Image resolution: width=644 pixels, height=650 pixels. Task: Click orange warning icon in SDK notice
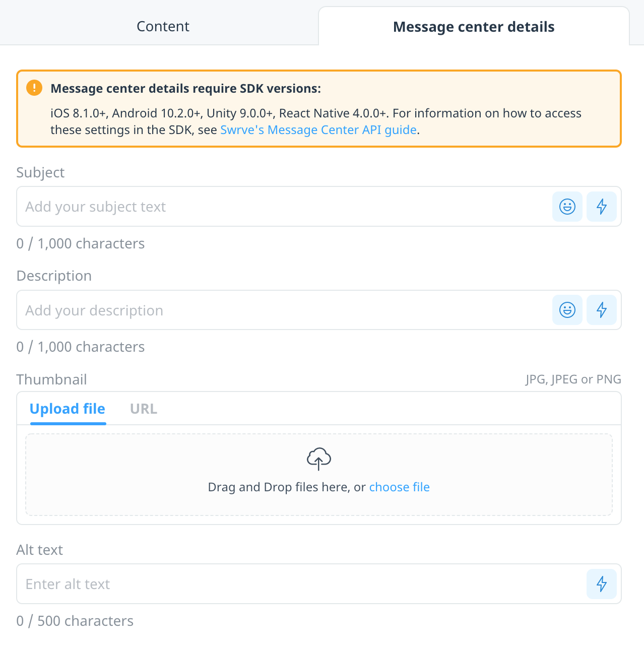pyautogui.click(x=34, y=88)
